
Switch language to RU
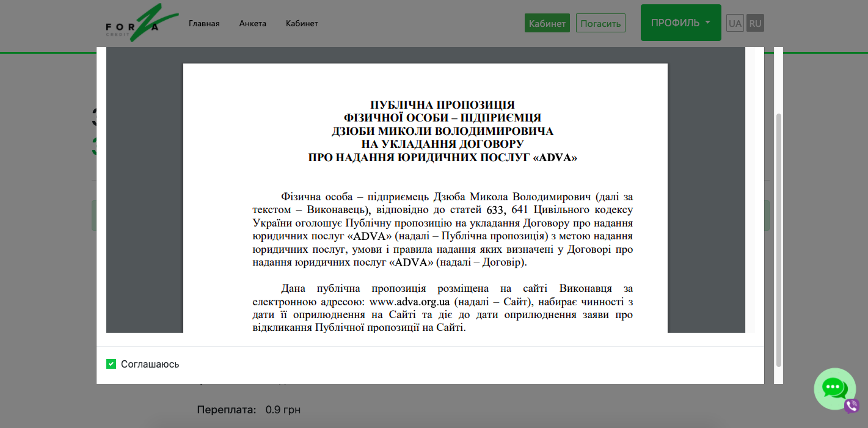pyautogui.click(x=755, y=23)
